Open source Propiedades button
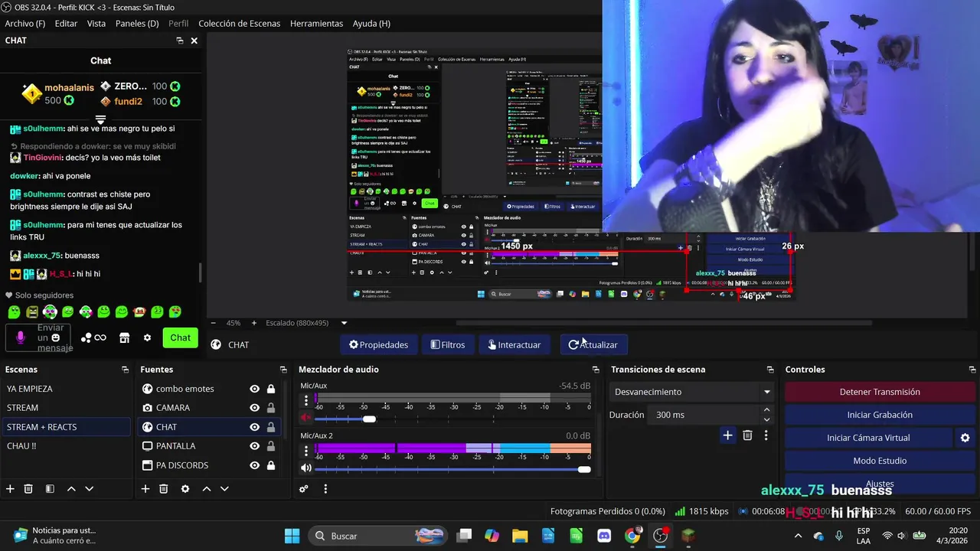 (378, 345)
